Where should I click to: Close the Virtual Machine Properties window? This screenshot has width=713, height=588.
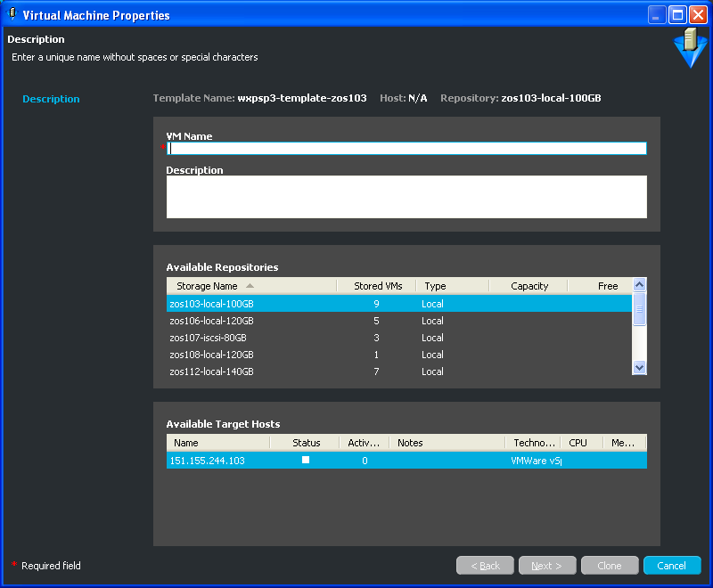[x=698, y=15]
